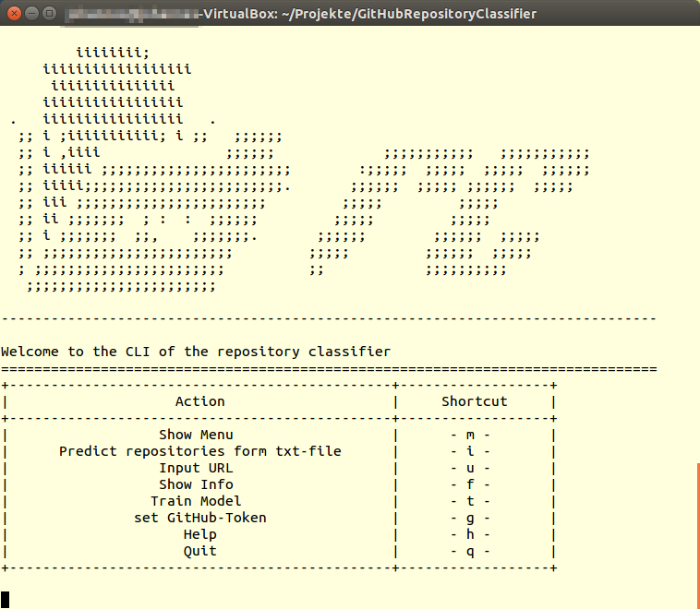
Task: Click the minimize window button
Action: (31, 14)
